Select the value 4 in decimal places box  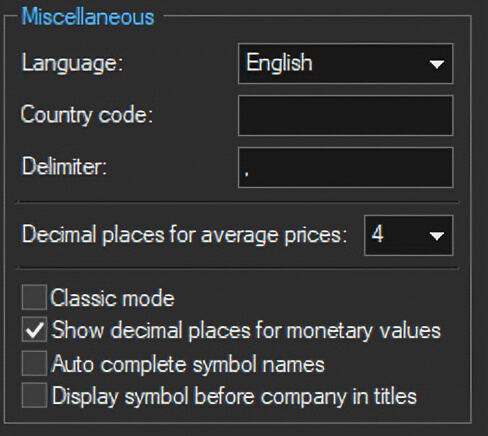(377, 234)
